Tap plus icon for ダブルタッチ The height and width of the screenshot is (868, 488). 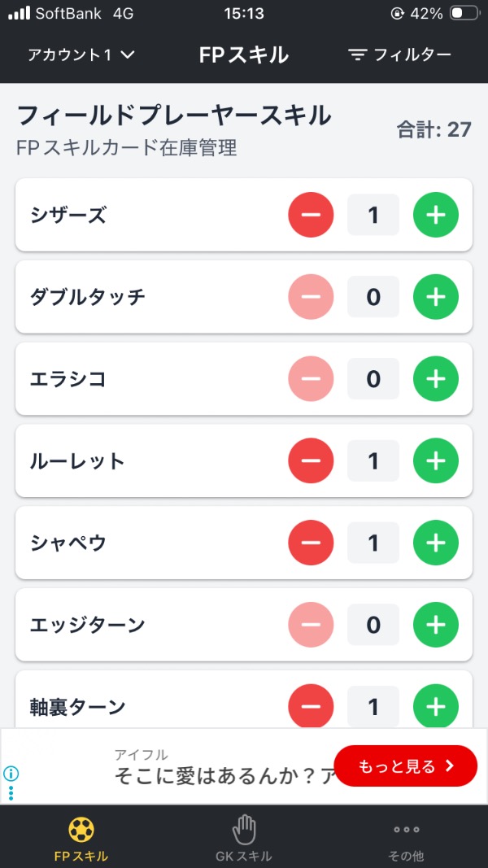(436, 297)
